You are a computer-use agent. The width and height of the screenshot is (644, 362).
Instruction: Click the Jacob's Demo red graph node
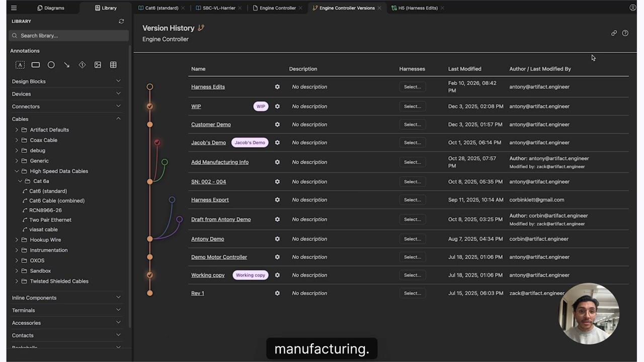pos(157,143)
